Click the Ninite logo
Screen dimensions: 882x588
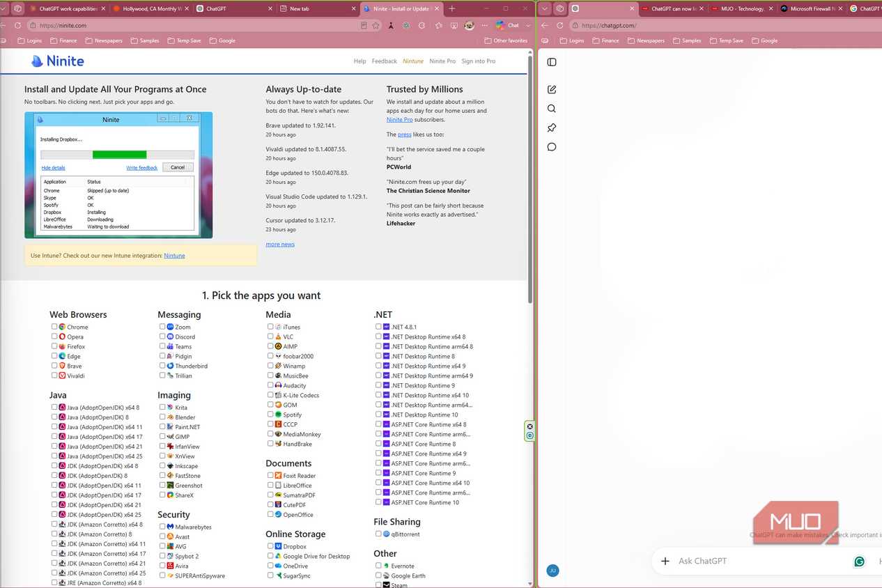[x=58, y=61]
